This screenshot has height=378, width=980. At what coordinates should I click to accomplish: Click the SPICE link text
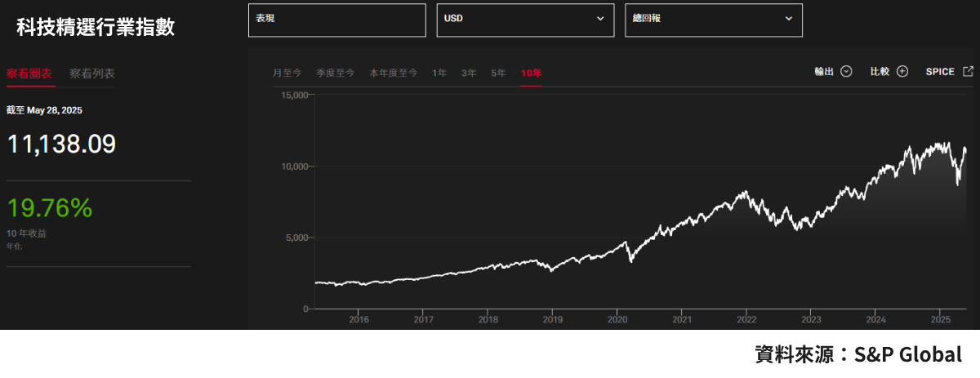pyautogui.click(x=940, y=72)
